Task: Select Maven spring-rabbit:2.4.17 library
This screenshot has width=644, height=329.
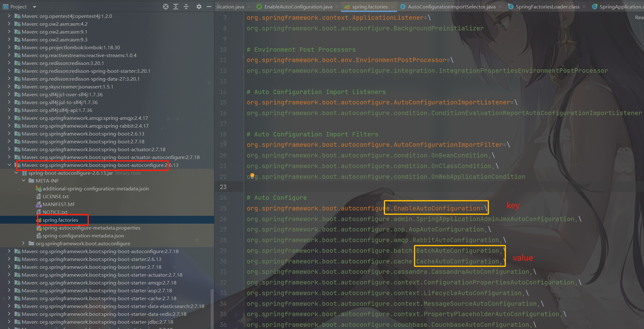Action: (85, 126)
